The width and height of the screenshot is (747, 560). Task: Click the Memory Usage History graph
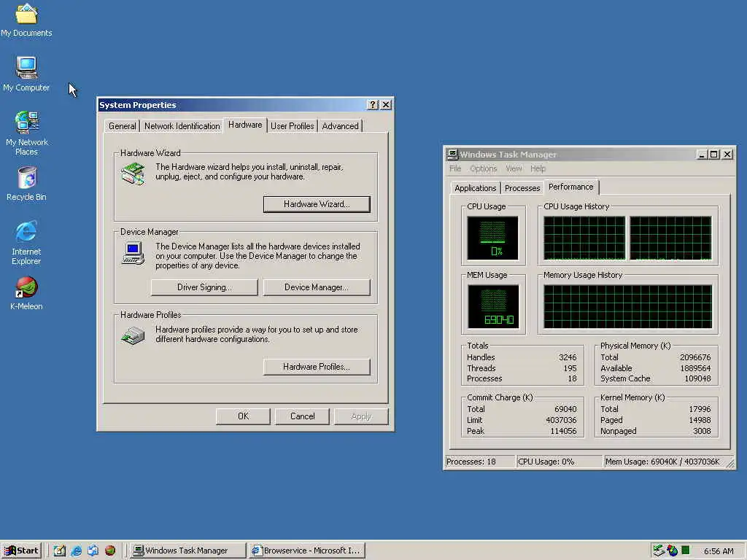(x=627, y=307)
